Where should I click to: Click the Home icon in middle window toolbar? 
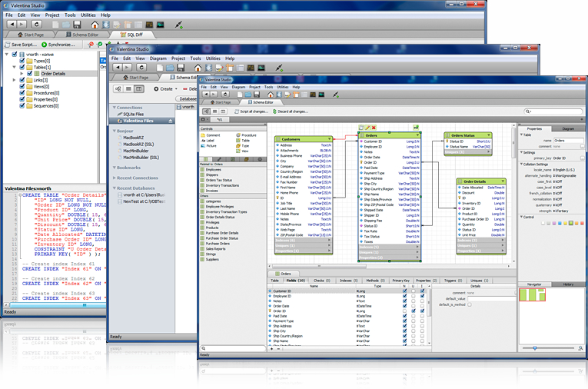point(198,68)
